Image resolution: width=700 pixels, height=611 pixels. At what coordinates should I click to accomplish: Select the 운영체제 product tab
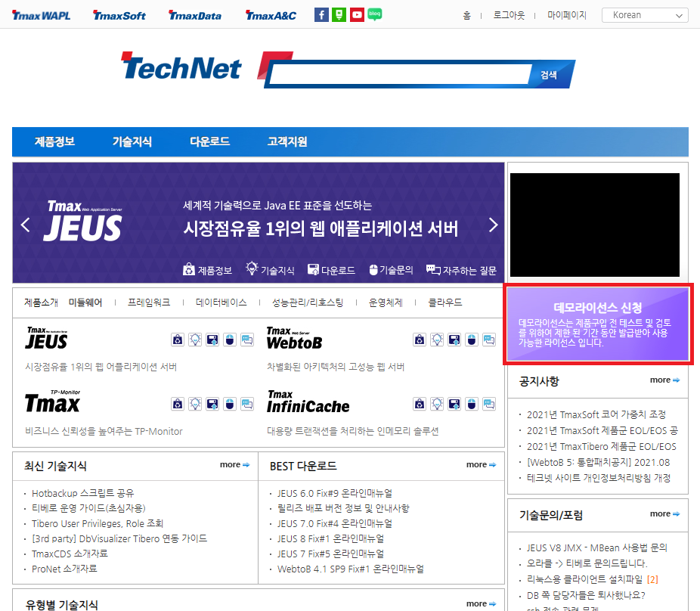click(x=386, y=302)
